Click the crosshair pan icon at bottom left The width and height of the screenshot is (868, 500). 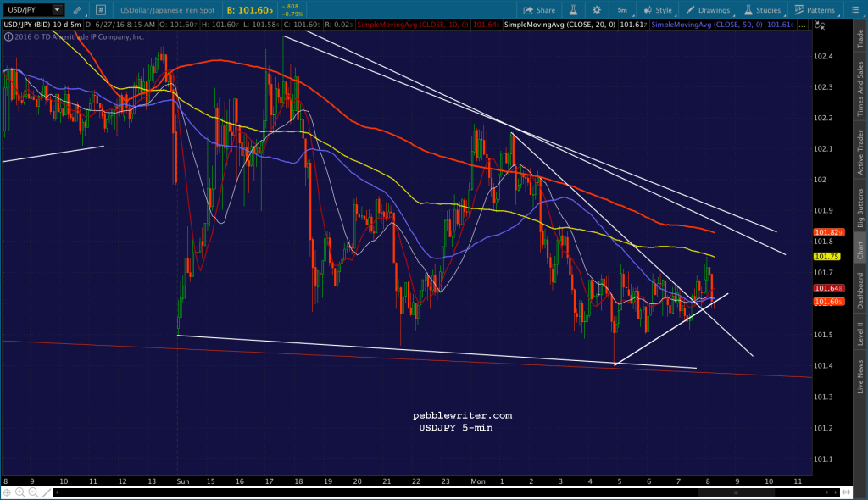7,492
